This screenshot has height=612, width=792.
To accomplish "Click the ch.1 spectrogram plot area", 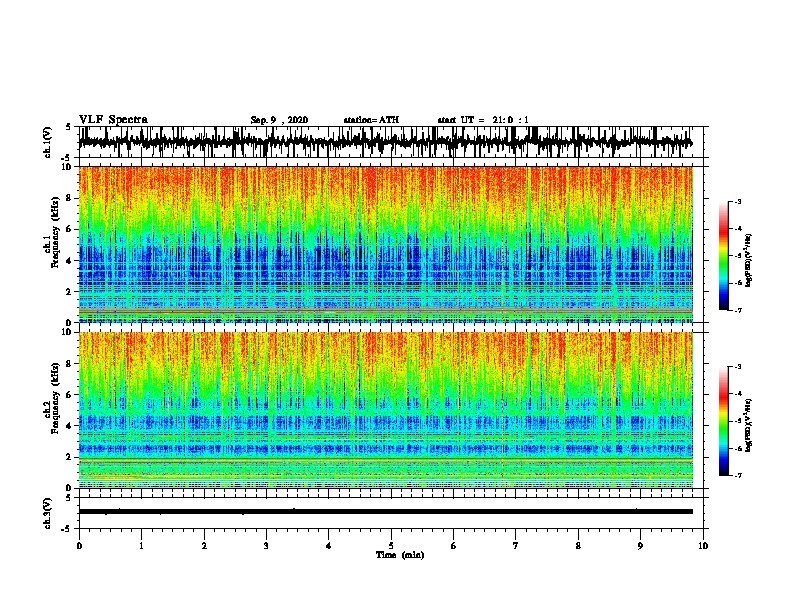I will pyautogui.click(x=385, y=244).
